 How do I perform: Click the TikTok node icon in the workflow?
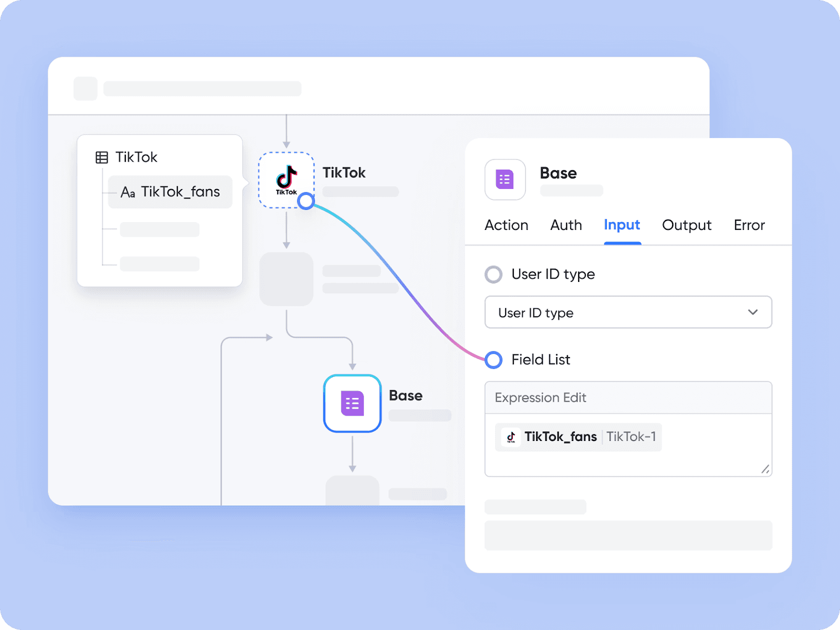click(x=287, y=180)
